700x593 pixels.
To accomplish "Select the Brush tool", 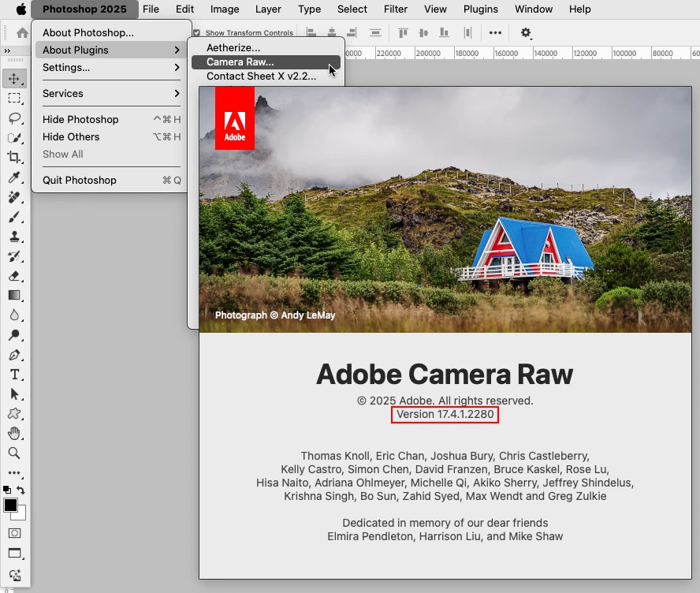I will (x=14, y=217).
